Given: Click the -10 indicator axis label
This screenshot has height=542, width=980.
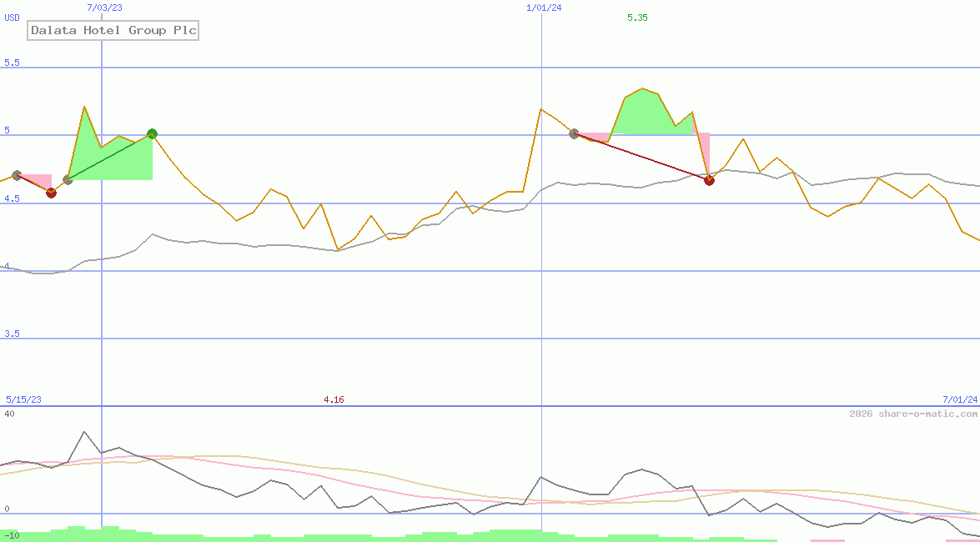Looking at the screenshot, I should 12,536.
